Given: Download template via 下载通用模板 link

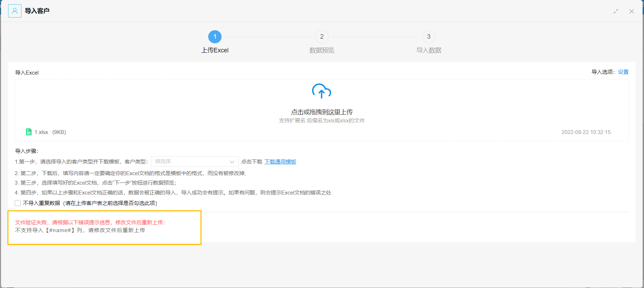Looking at the screenshot, I should coord(280,162).
